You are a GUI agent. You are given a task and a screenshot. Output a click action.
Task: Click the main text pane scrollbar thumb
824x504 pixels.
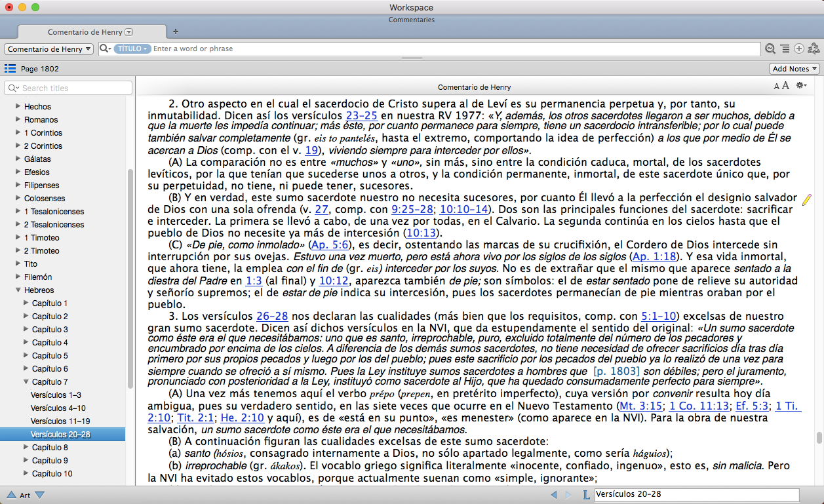(x=818, y=438)
